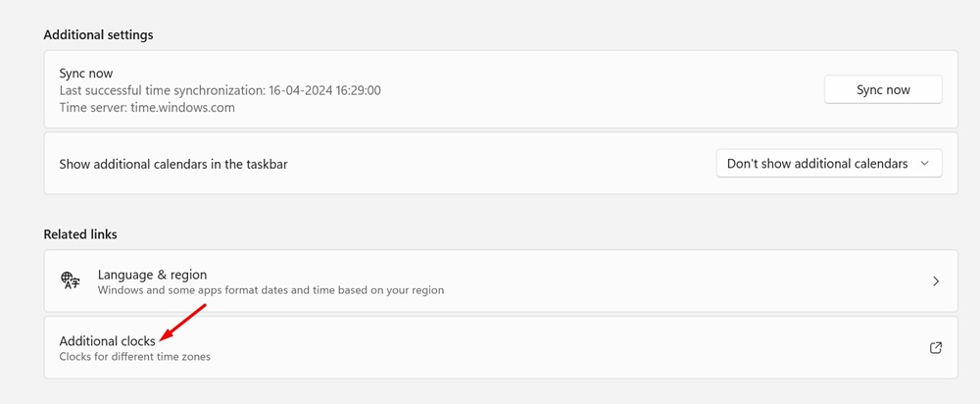Viewport: 980px width, 404px height.
Task: Select the 'Clocks for different time zones' description
Action: [135, 357]
